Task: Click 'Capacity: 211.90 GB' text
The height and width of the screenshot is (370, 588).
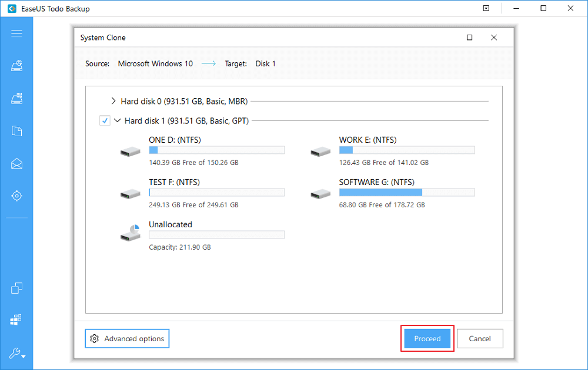Action: pos(180,247)
